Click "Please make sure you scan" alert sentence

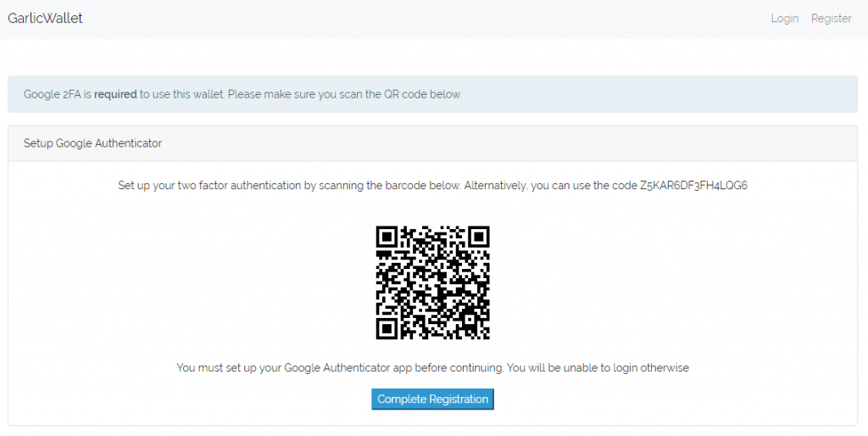coord(300,94)
